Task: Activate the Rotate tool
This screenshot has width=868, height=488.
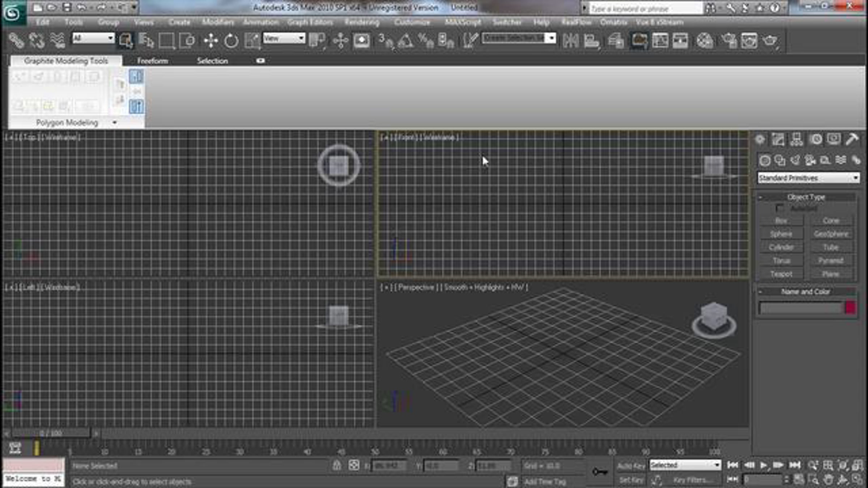Action: [231, 40]
